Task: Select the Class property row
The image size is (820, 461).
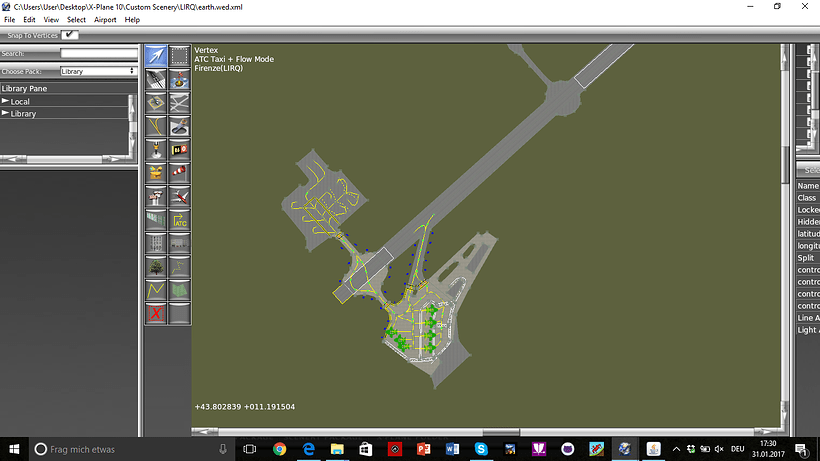Action: 808,198
